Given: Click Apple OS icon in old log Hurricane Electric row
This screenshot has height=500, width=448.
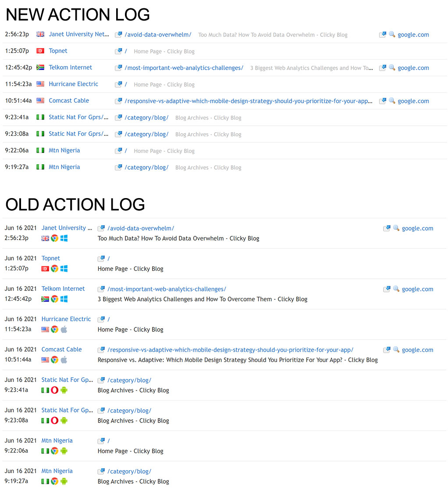Looking at the screenshot, I should pyautogui.click(x=64, y=330).
